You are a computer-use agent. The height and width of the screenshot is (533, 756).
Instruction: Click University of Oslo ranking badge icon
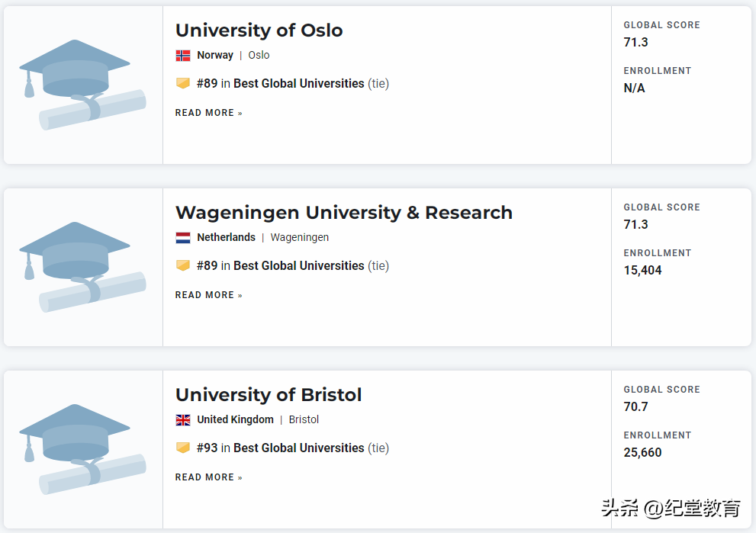(x=183, y=83)
